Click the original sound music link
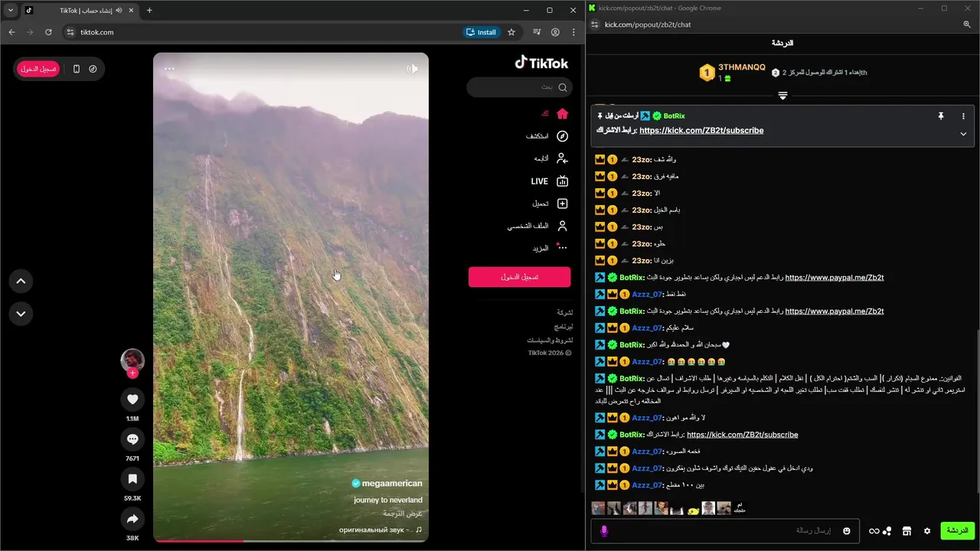980x551 pixels. [x=380, y=530]
